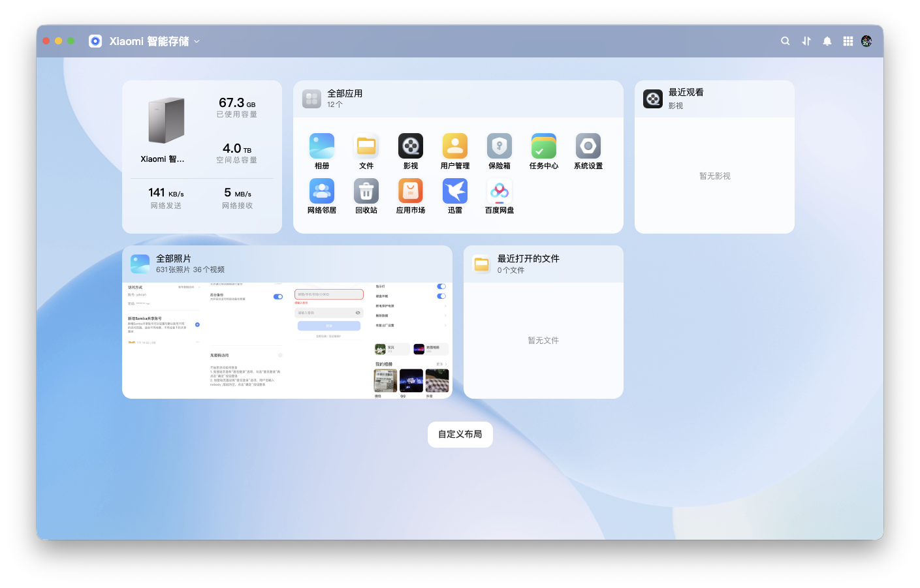Open the 最近观看 card title
The image size is (920, 588).
[686, 93]
